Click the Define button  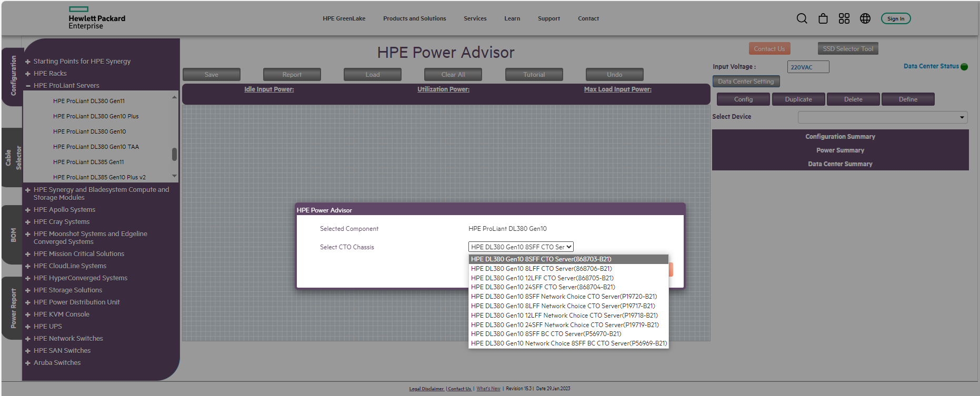908,99
